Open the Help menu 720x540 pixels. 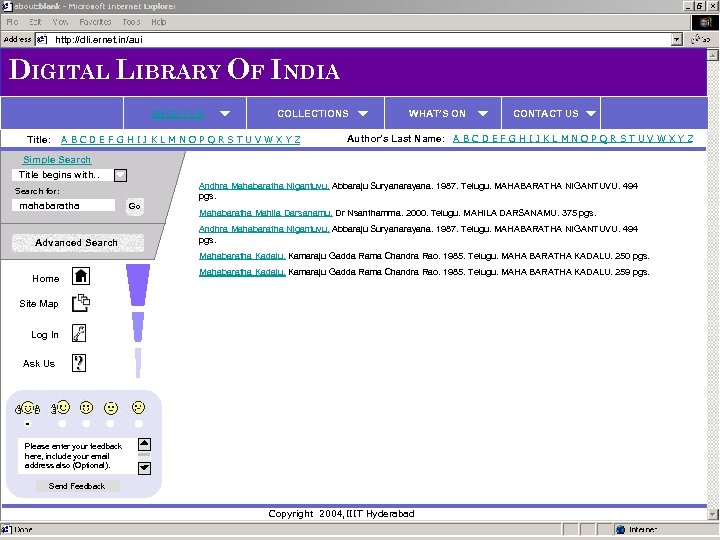(159, 22)
